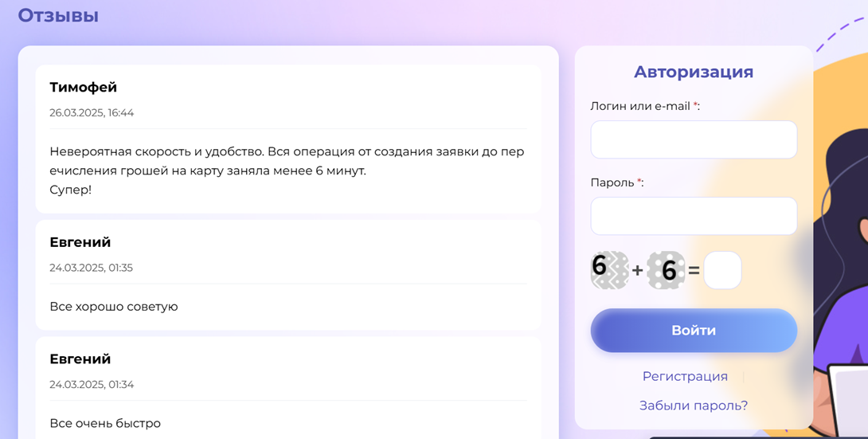Screen dimensions: 868x439
Task: Click the equals sign in the captcha
Action: pos(694,271)
